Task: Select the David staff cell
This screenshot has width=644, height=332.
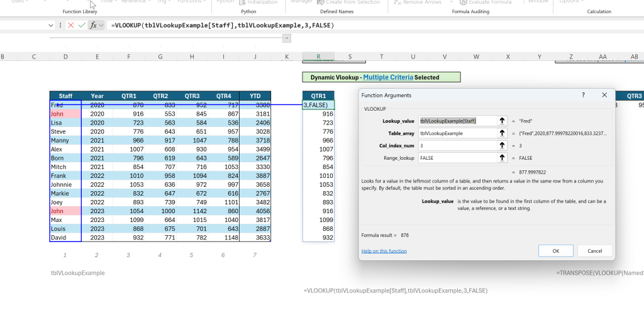Action: (65, 238)
